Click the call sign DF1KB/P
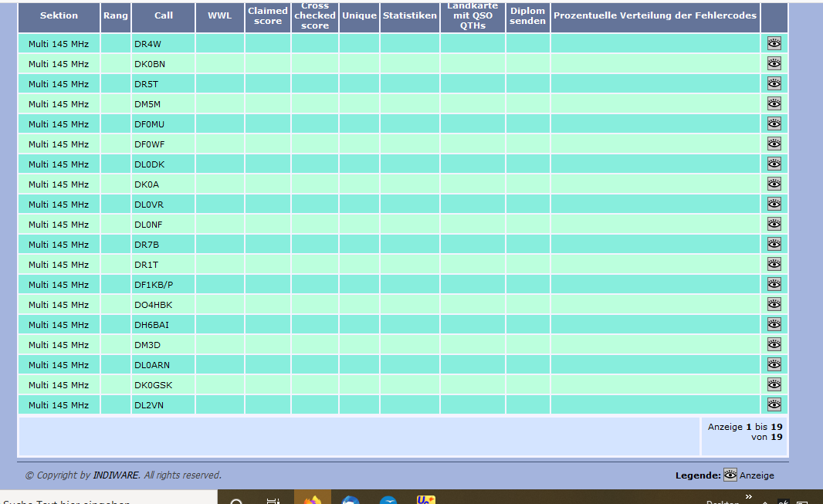823x504 pixels. pos(154,285)
